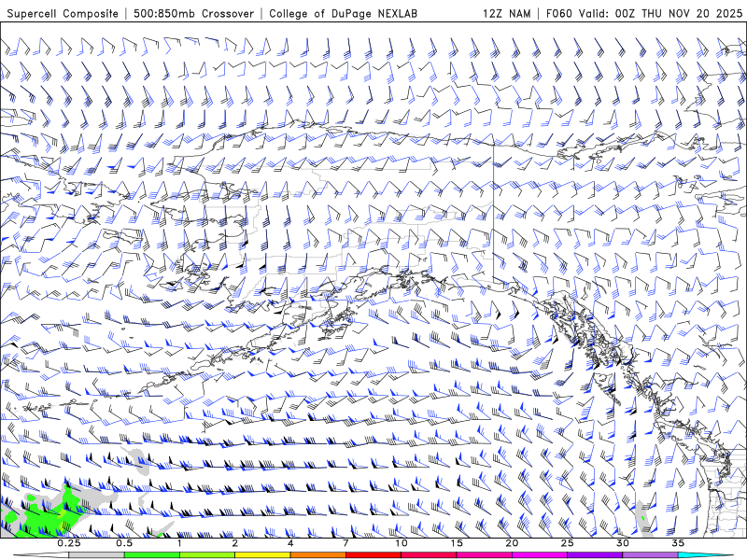Click the legend value 30
The width and height of the screenshot is (747, 560).
tap(623, 543)
